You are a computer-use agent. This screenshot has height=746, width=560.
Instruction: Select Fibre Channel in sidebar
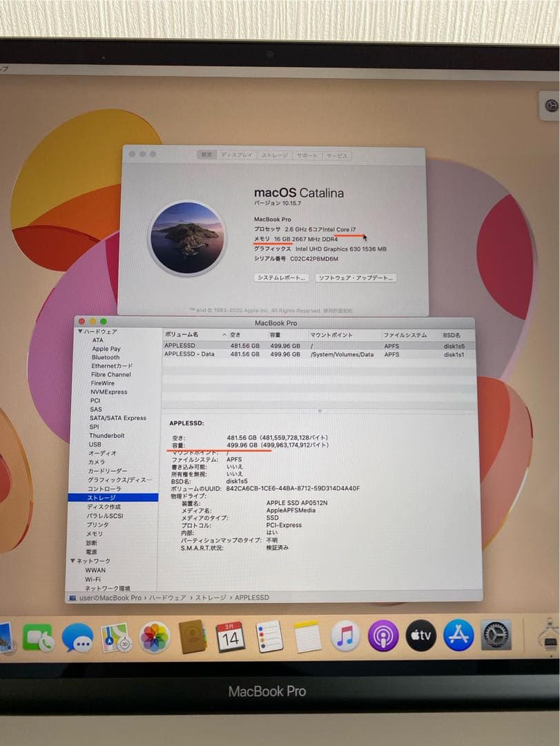click(111, 374)
